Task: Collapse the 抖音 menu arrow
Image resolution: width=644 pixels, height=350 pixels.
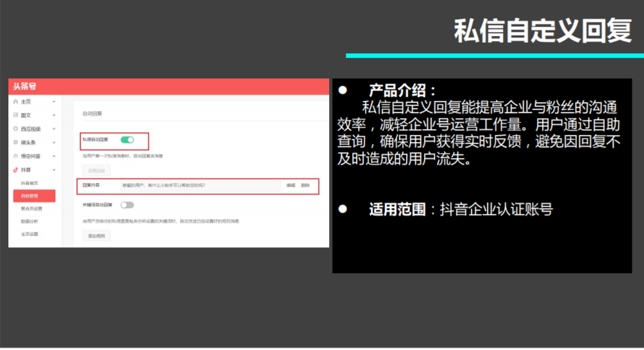Action: (54, 170)
